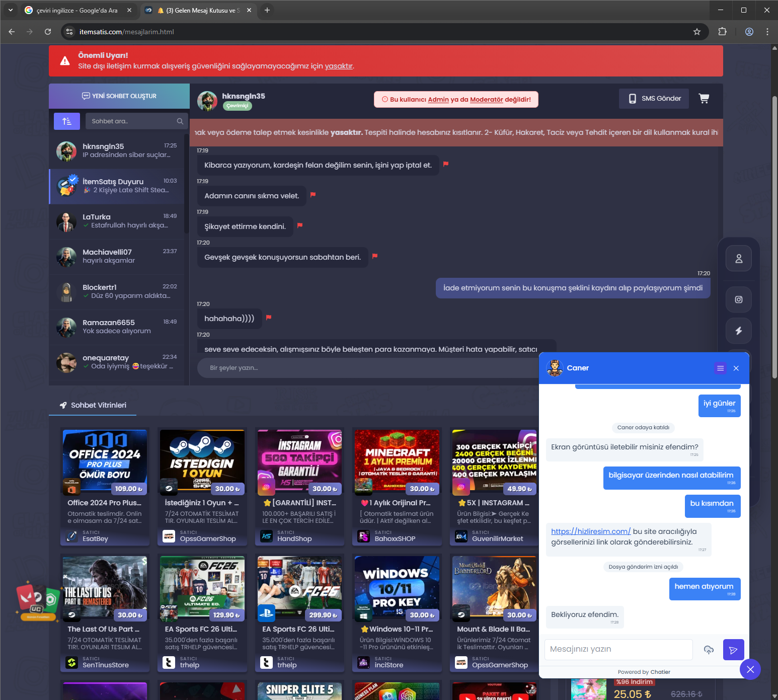Click the "Bir şeyler yazın" message field
The image size is (778, 700).
click(367, 368)
